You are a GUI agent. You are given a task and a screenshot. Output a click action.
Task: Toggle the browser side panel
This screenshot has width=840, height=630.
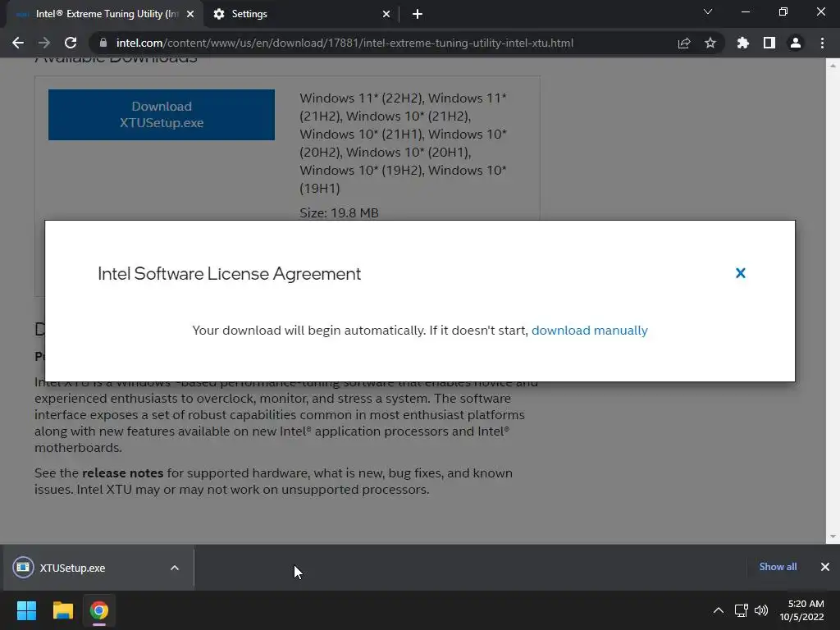[769, 43]
